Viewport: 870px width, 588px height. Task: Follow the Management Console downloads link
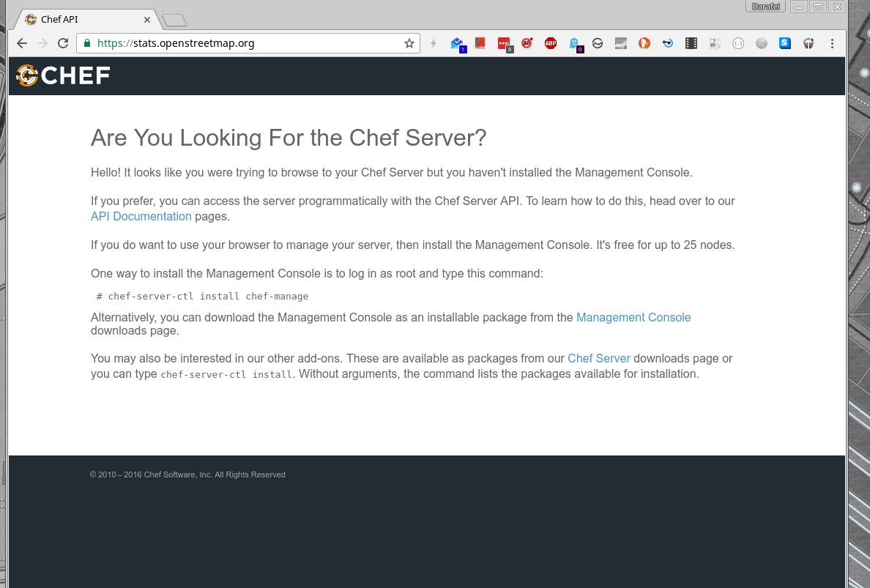pos(633,317)
